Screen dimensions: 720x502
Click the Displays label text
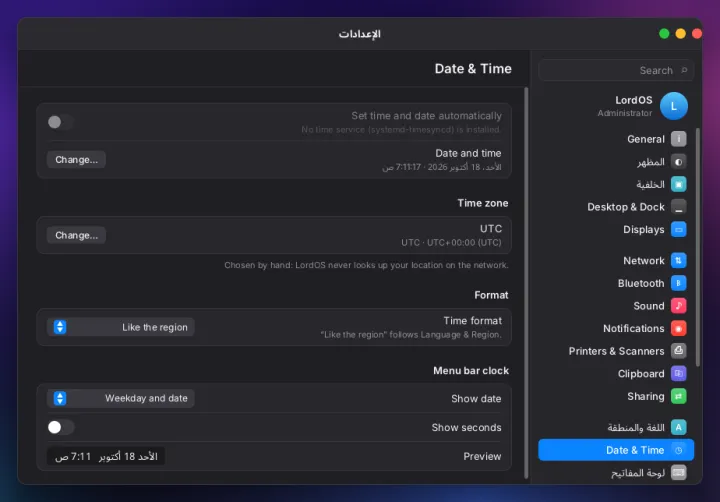click(x=643, y=230)
